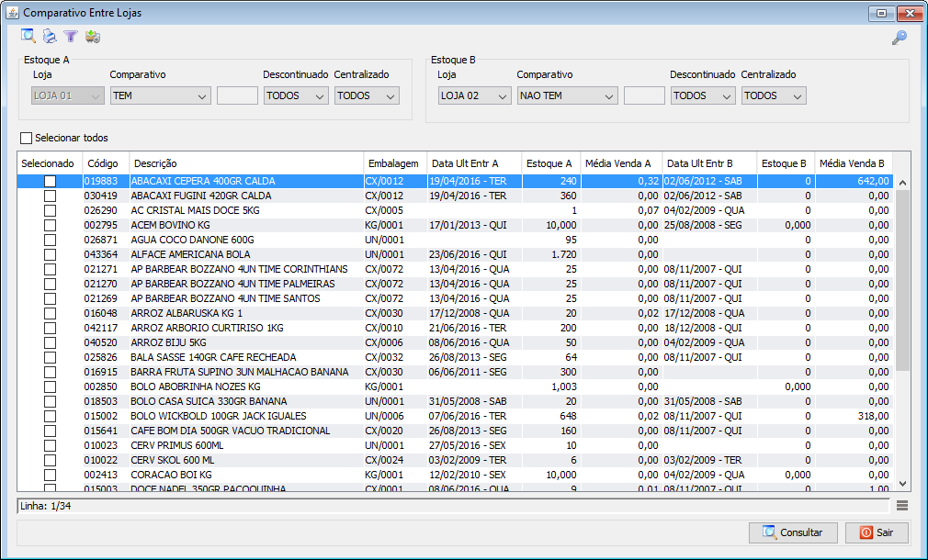Open Estoque A Descontinuado TODOS dropdown
The width and height of the screenshot is (928, 560).
pos(296,95)
